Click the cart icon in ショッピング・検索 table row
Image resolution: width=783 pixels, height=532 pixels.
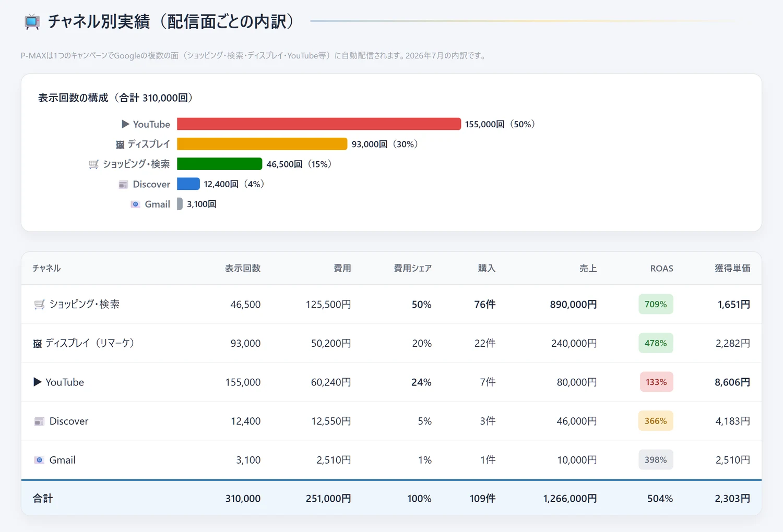[39, 304]
